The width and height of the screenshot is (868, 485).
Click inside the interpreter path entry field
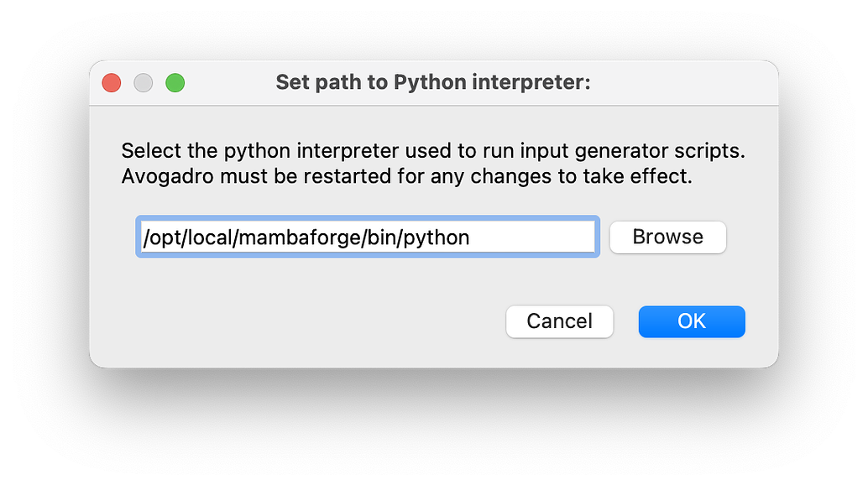tap(367, 237)
